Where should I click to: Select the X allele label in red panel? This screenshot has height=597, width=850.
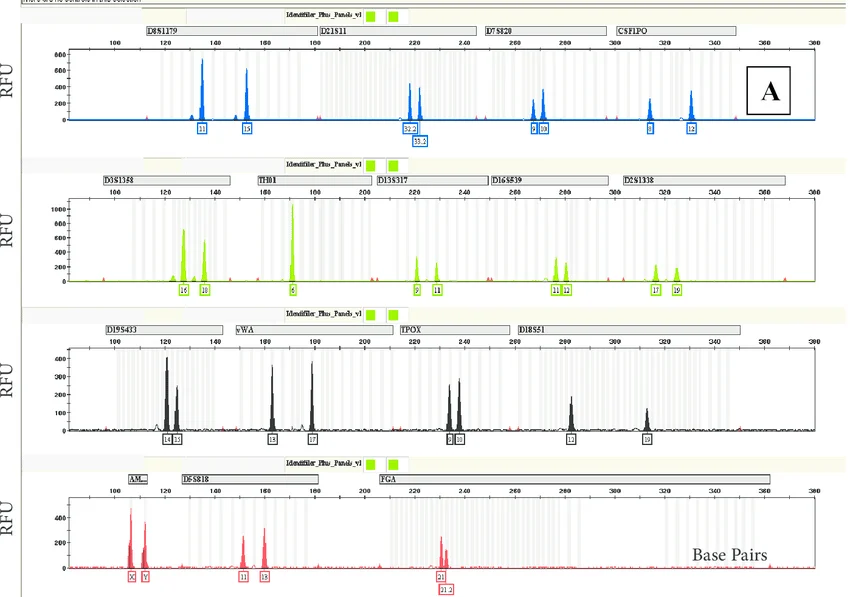[131, 577]
